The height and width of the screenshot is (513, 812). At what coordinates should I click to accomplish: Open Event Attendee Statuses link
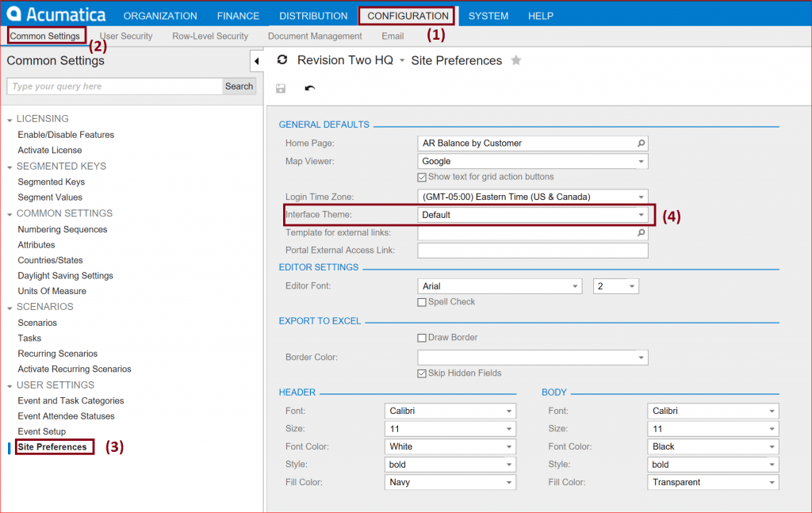coord(67,415)
